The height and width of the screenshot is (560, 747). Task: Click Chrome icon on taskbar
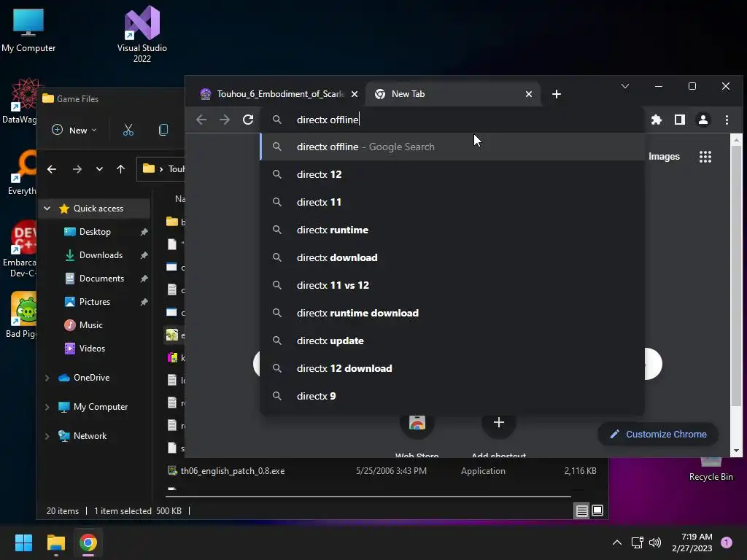coord(88,542)
